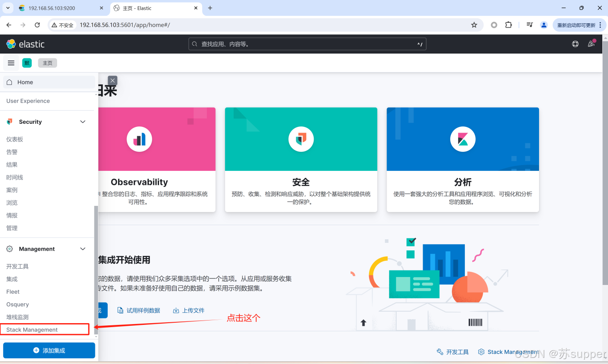The image size is (608, 364).
Task: Close the navigation flyout with X
Action: point(113,80)
